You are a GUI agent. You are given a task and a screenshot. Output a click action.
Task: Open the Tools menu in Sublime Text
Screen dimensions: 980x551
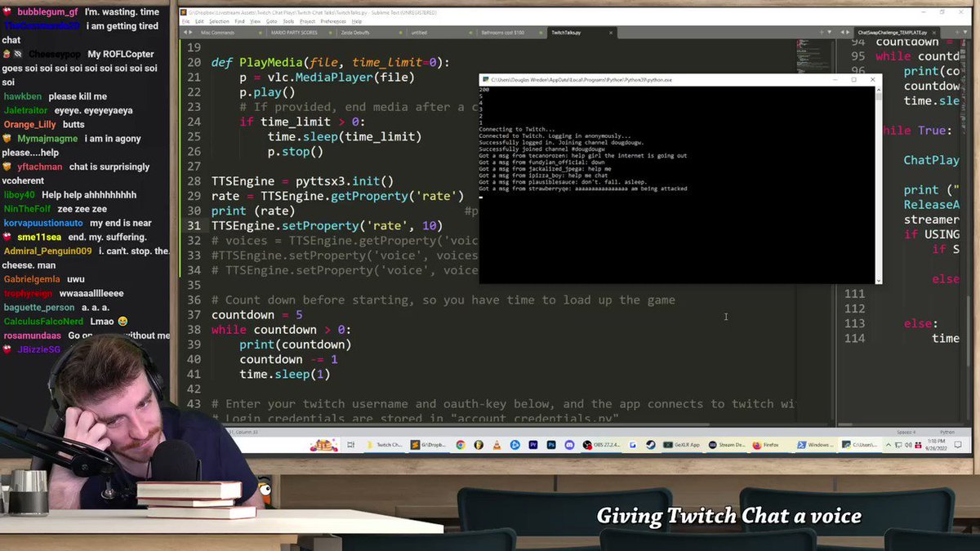pos(288,21)
